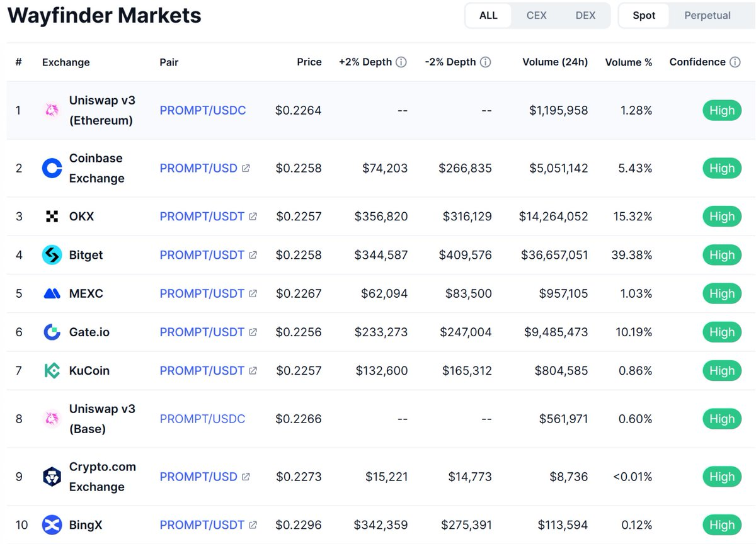The height and width of the screenshot is (544, 756).
Task: Click the Crypto.com Exchange logo icon
Action: point(52,477)
